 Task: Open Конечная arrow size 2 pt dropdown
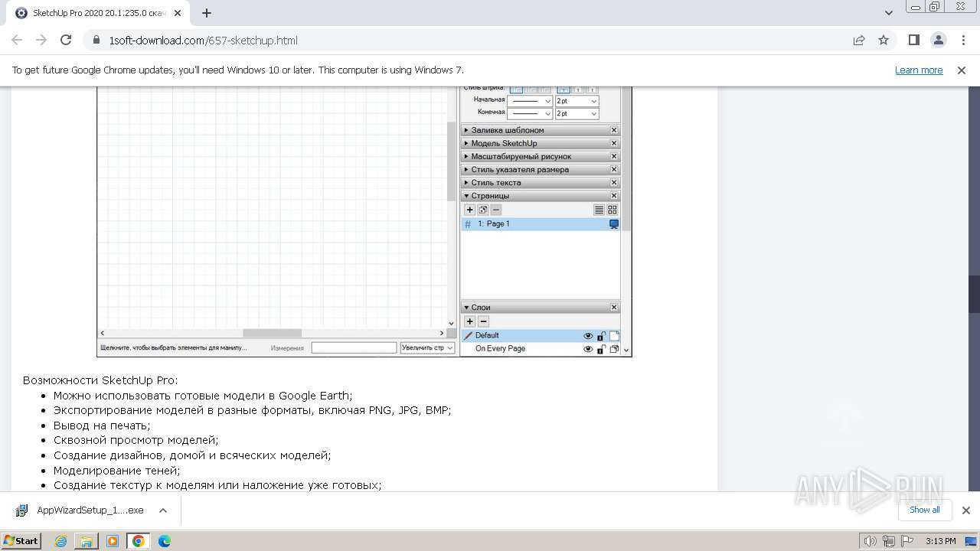pyautogui.click(x=577, y=113)
